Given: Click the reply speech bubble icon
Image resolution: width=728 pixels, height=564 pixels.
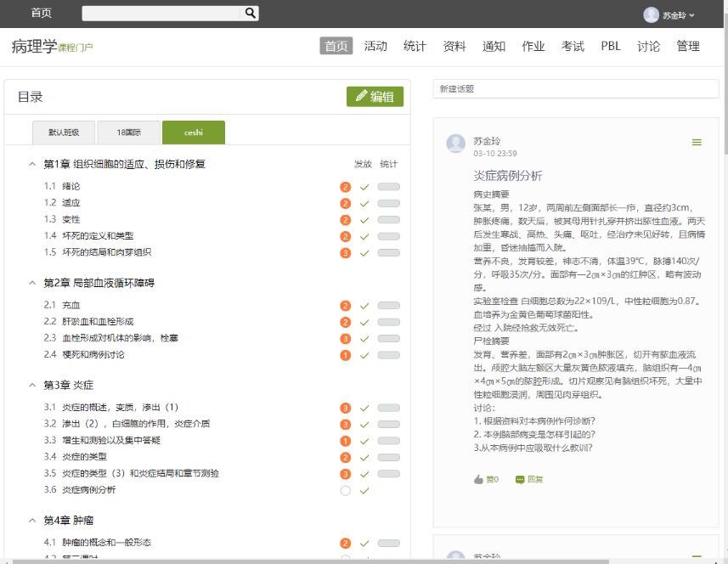Looking at the screenshot, I should [x=520, y=479].
